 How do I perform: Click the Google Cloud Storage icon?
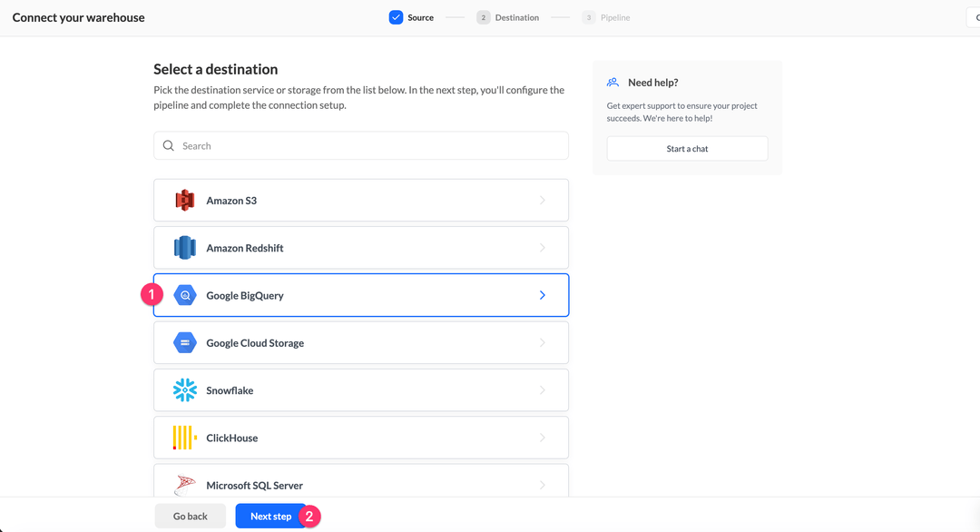[184, 342]
